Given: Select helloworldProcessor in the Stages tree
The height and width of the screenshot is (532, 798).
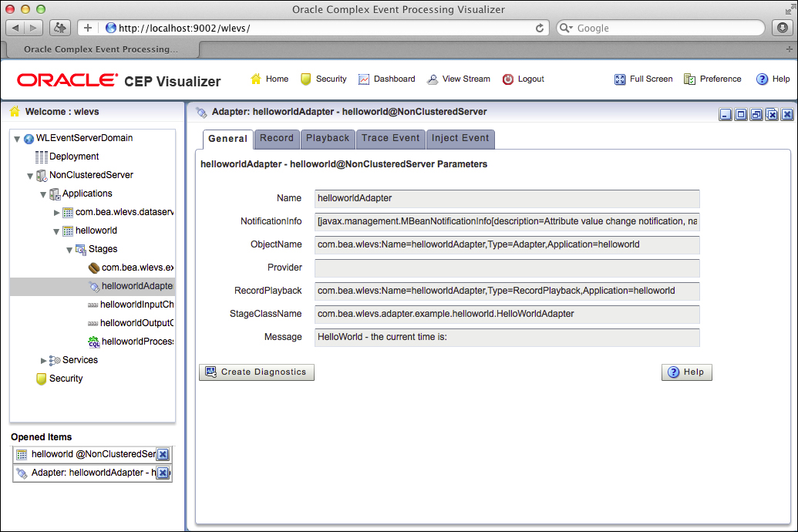Looking at the screenshot, I should tap(136, 342).
